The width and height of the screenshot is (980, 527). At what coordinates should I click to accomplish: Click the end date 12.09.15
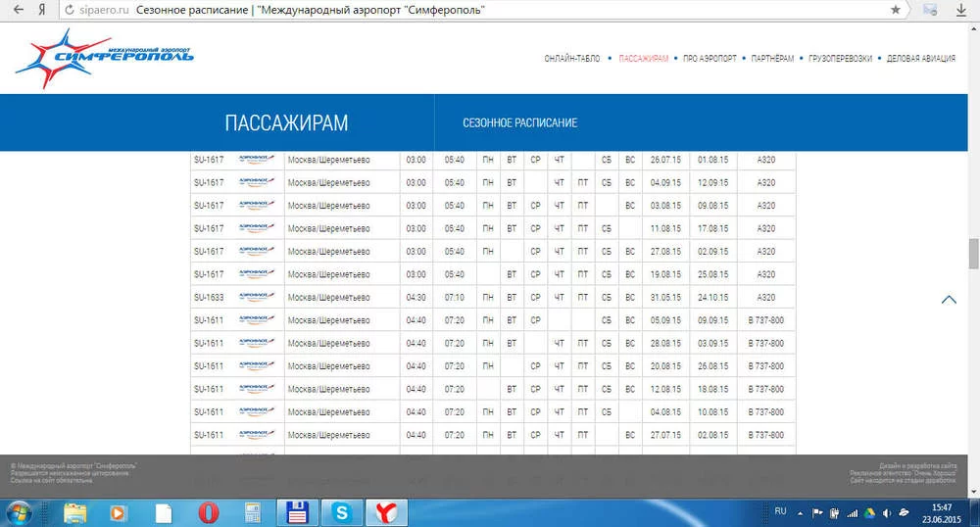(x=713, y=183)
